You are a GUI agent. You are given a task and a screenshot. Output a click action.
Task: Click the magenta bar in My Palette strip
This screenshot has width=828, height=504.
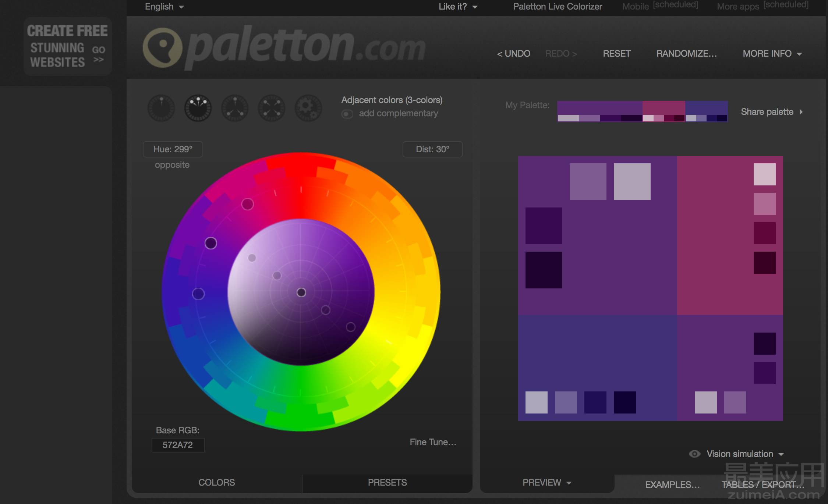(664, 108)
